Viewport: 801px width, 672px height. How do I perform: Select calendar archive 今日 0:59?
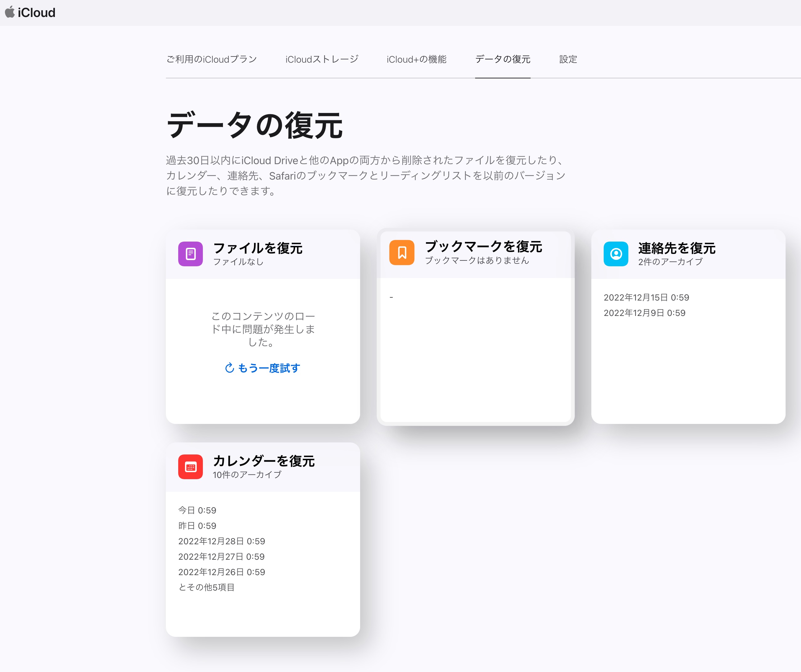coord(197,510)
